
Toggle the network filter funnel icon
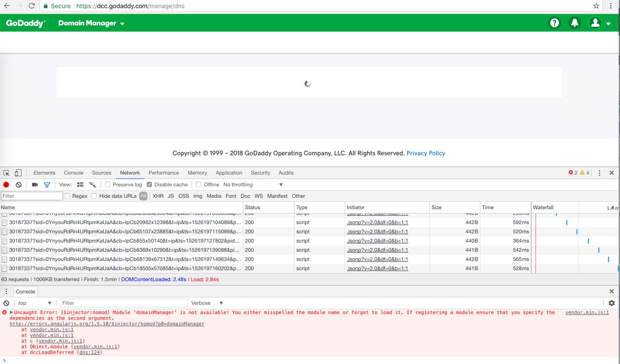47,184
